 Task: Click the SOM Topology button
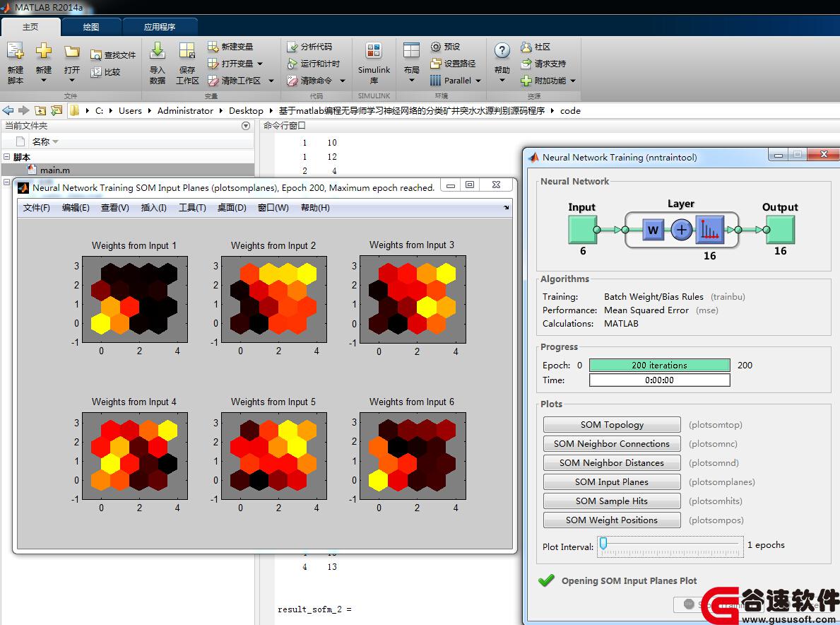tap(612, 424)
